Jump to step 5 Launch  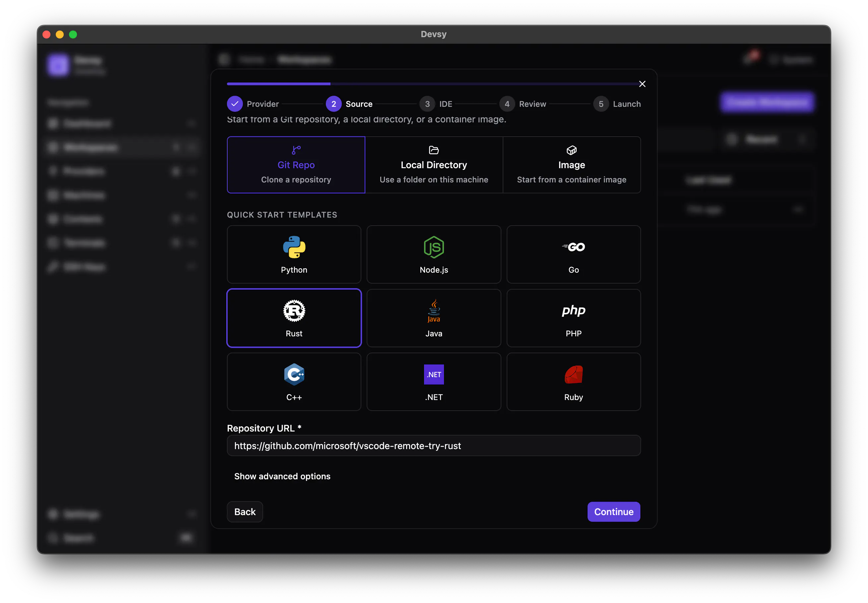pyautogui.click(x=617, y=104)
